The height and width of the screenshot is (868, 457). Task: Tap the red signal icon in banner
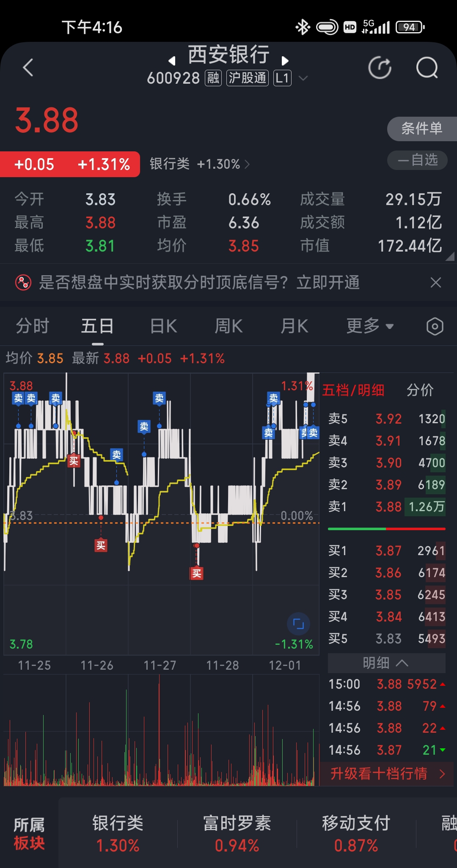(23, 282)
